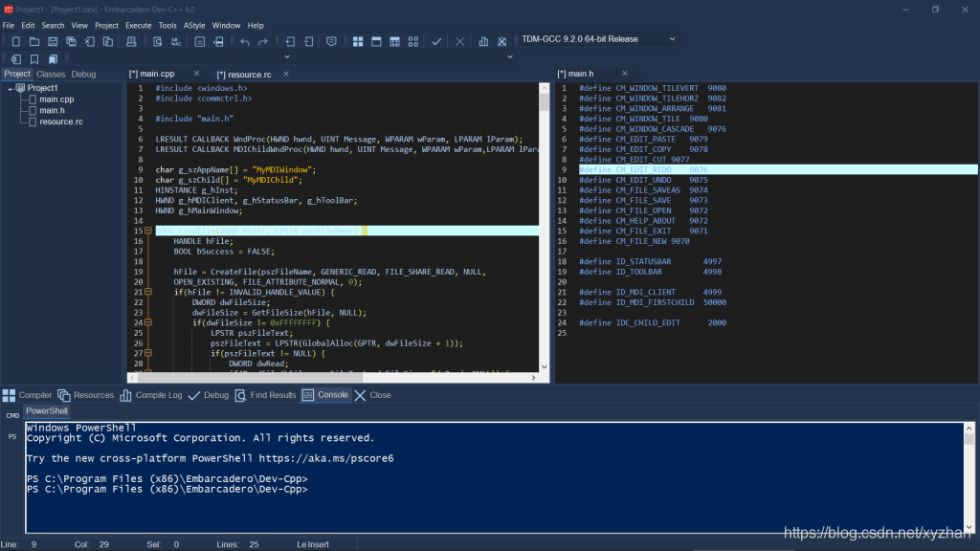Close the bottom panel via Close
This screenshot has height=551, width=980.
pos(372,395)
